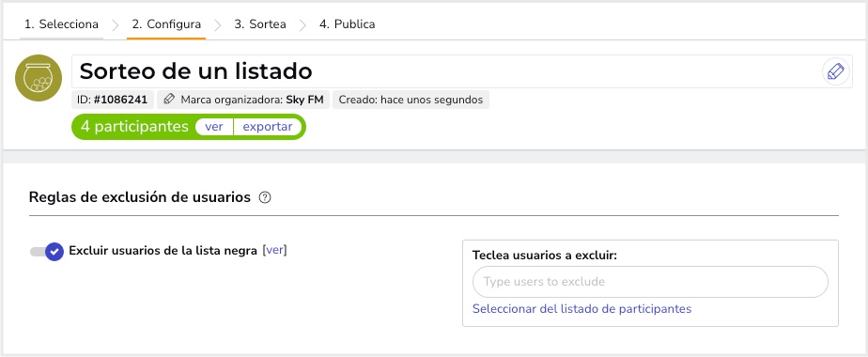868x357 pixels.
Task: Click Seleccionar del listado de participantes
Action: coord(581,309)
